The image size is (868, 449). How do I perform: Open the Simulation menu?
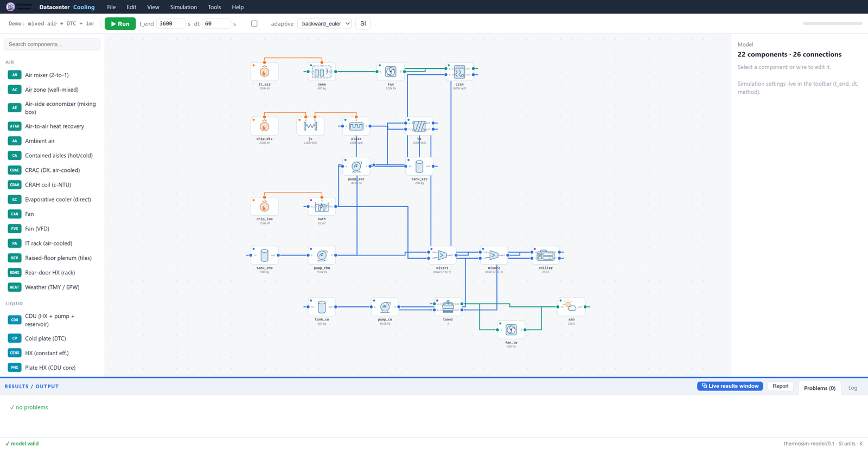pos(183,7)
